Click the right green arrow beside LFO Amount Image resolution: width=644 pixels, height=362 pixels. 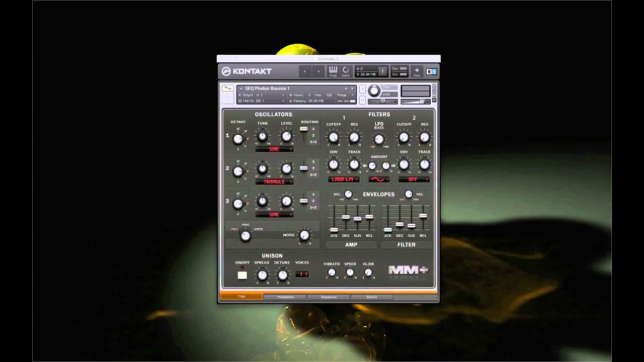[x=393, y=165]
